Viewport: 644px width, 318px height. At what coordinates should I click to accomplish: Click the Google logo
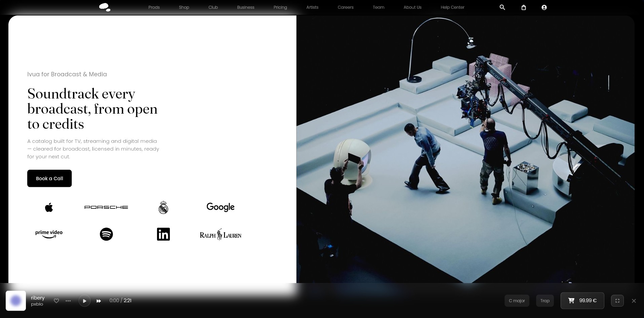coord(221,207)
